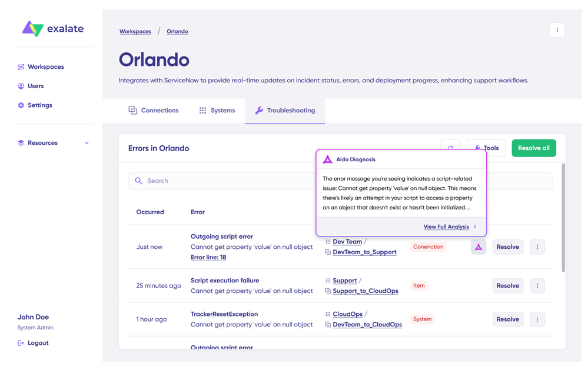Screen dimensions: 588x370
Task: Click the system grid icon beside Dev Team
Action: [x=328, y=242]
